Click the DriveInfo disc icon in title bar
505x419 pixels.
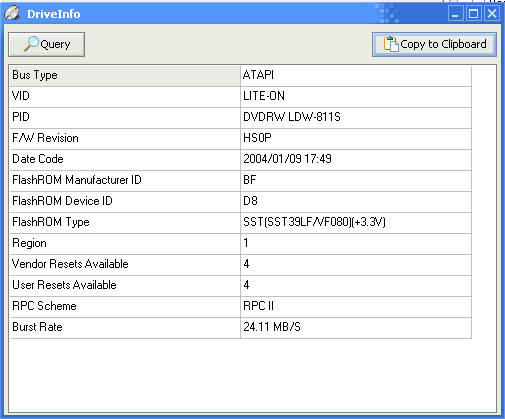(x=12, y=13)
